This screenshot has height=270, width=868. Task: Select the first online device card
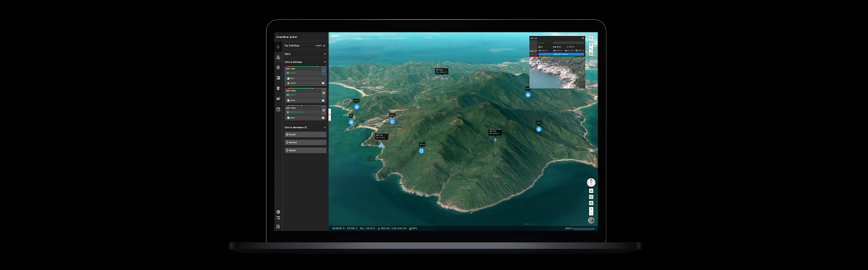click(x=305, y=76)
